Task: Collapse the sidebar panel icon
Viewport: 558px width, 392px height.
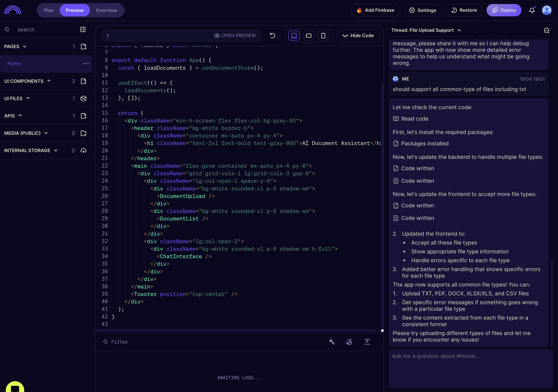Action: 83,29
